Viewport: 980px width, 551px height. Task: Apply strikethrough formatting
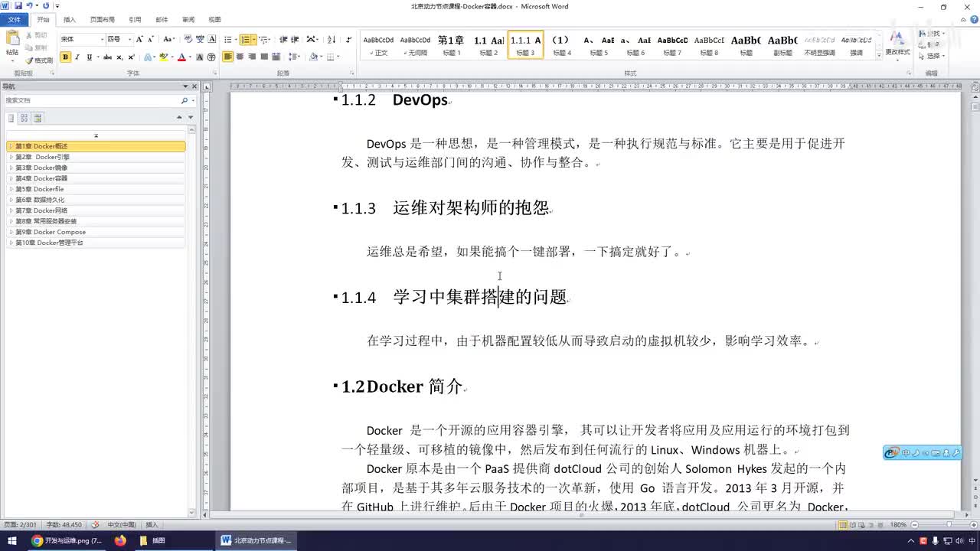coord(107,57)
